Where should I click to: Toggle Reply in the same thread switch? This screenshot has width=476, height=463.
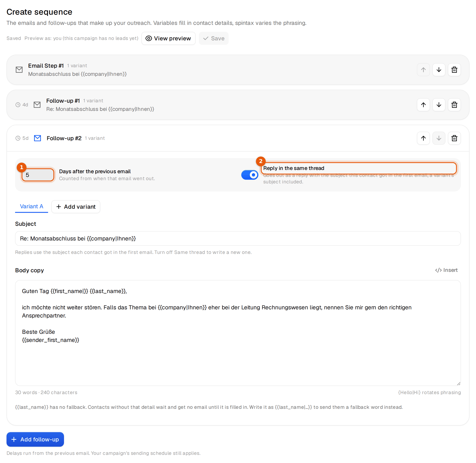click(249, 175)
